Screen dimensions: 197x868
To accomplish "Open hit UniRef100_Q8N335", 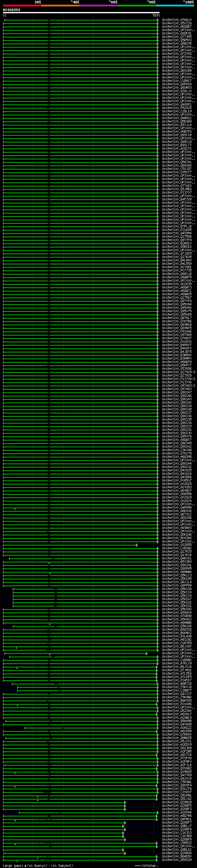I will (x=177, y=43).
